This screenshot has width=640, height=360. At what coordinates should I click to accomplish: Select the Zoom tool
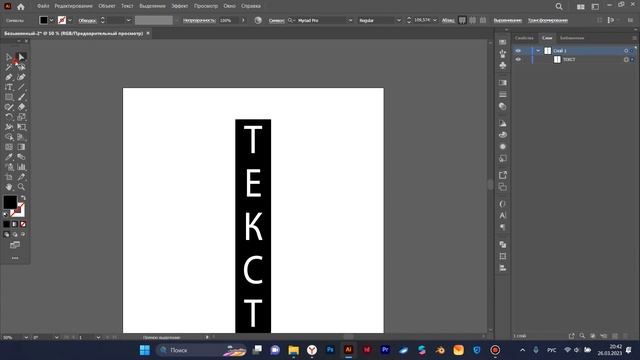21,187
